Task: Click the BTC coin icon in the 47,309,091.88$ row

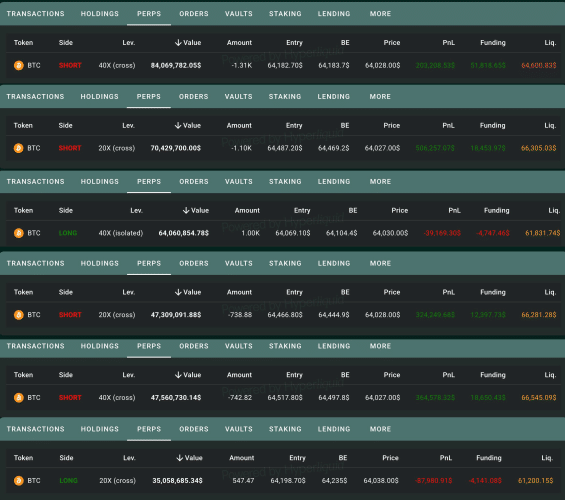Action: (19, 315)
